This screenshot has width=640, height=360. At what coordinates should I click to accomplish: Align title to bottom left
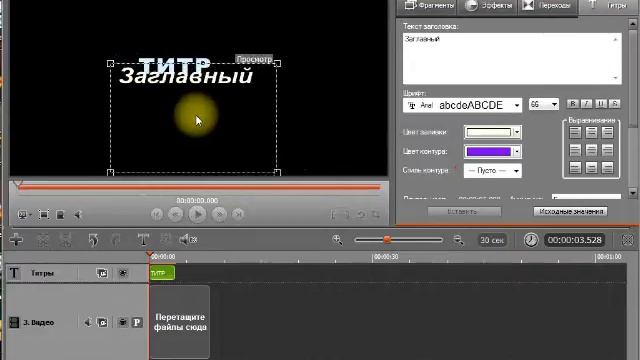[575, 167]
